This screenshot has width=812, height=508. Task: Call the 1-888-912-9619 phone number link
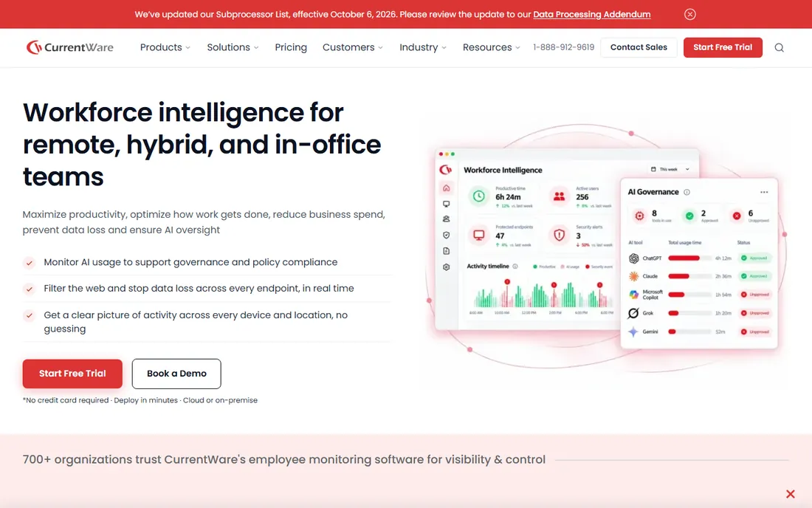[x=563, y=47]
